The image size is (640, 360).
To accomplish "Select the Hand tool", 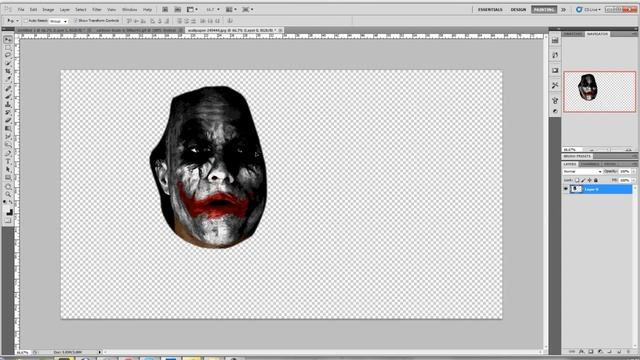I will [8, 187].
